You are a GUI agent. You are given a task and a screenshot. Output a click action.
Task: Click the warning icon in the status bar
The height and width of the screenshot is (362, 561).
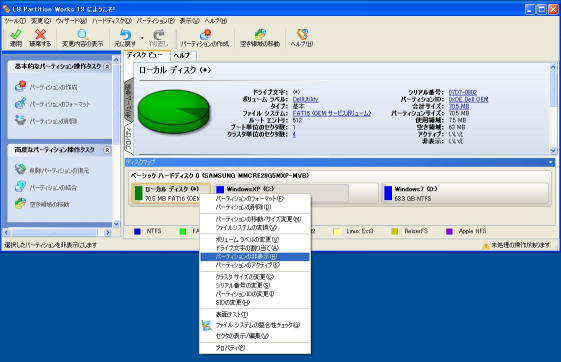486,245
